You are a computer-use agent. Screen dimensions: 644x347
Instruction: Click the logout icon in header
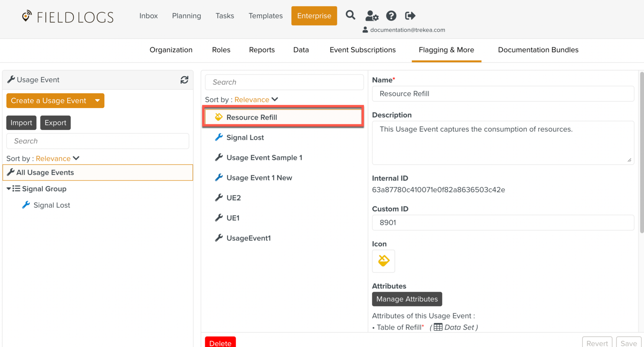click(x=410, y=16)
